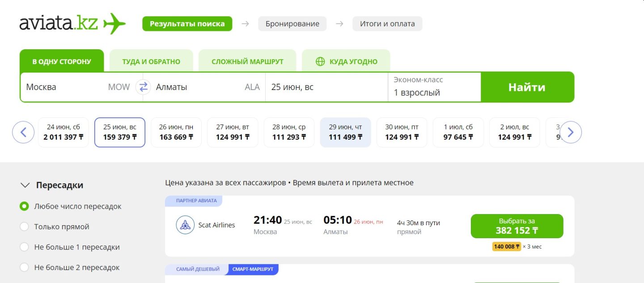Click the 140 008 ₸ installment badge
Screen dimensions: 644x283
pos(506,247)
